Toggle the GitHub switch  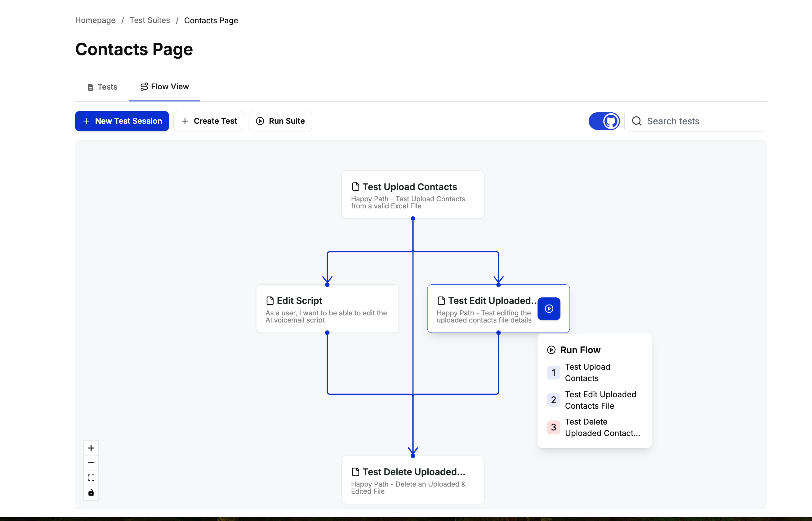point(604,121)
